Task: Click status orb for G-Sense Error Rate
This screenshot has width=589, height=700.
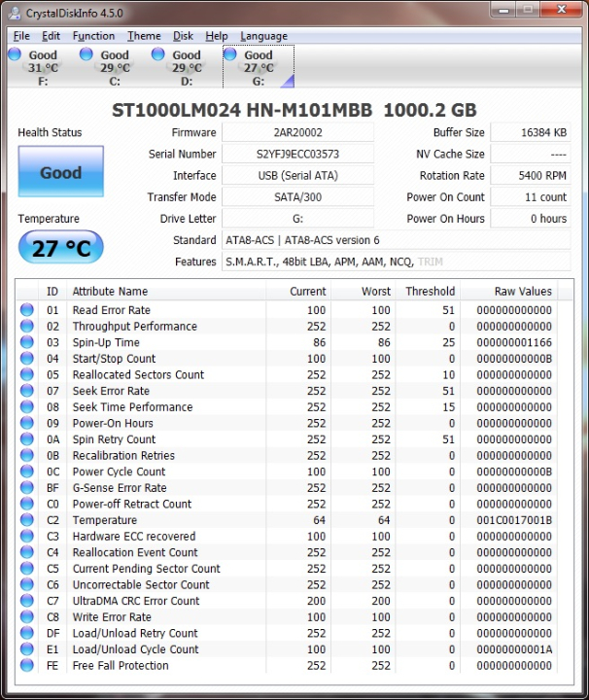Action: pos(27,487)
